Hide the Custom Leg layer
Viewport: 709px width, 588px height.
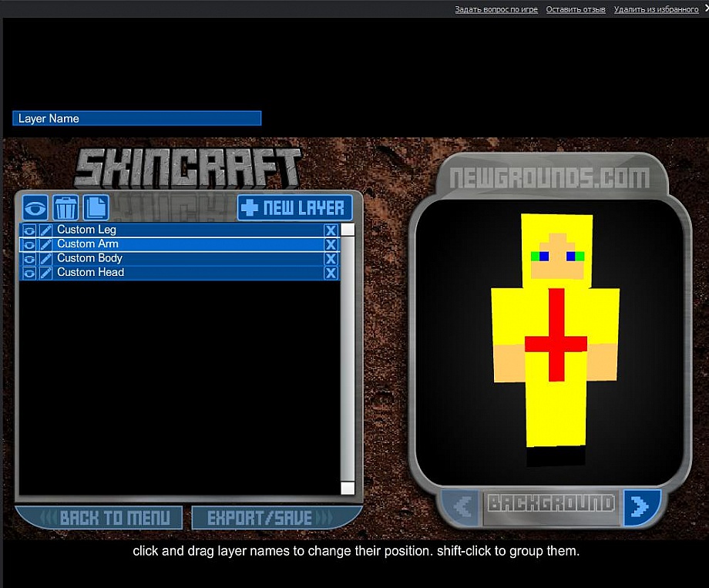(x=29, y=230)
